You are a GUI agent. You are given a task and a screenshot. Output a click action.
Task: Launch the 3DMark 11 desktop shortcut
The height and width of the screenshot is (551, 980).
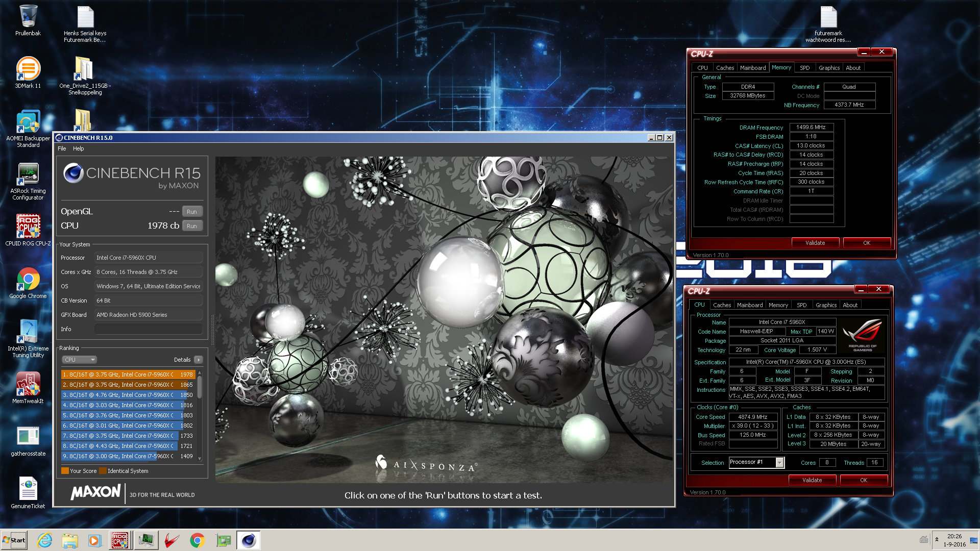click(x=28, y=72)
